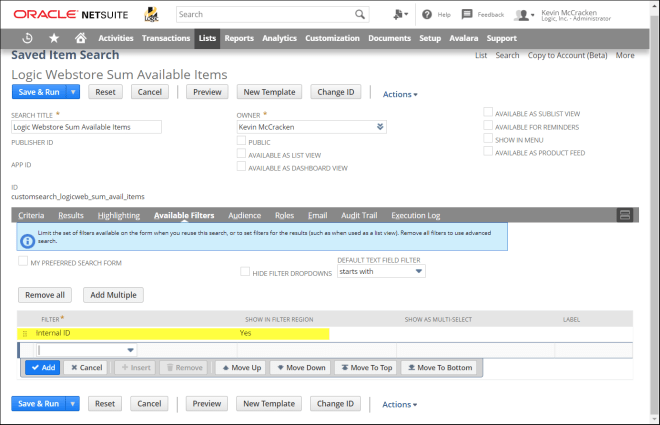Toggle Available for Reminders checkbox

pos(488,125)
